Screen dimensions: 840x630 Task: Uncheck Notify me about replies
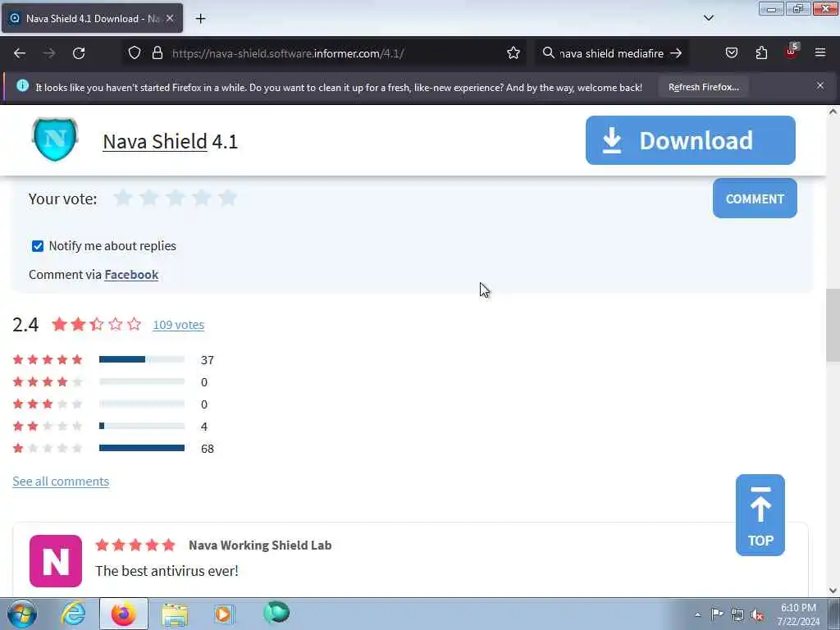(x=38, y=246)
